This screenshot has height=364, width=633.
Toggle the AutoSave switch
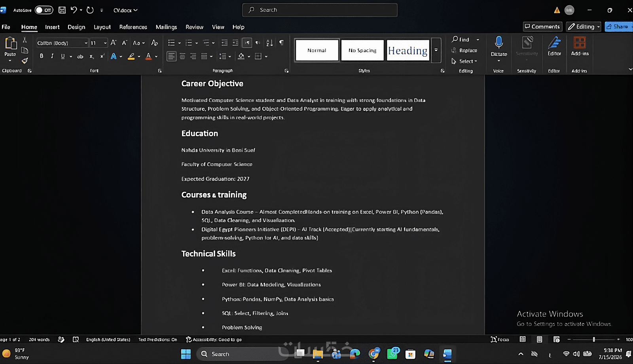[44, 10]
